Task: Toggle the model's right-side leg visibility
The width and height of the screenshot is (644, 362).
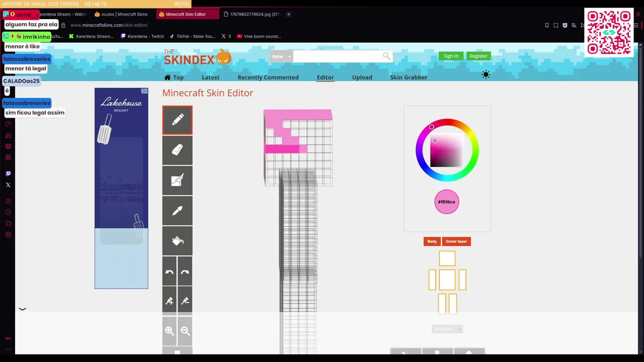Action: 452,304
